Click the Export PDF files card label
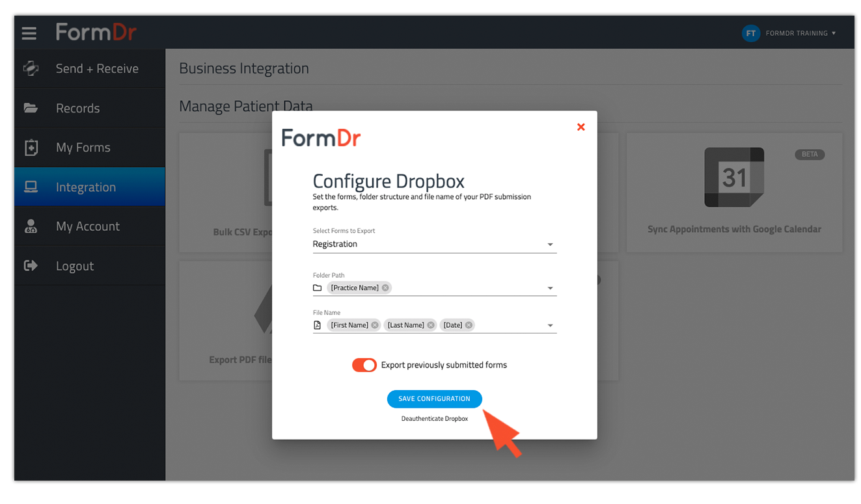861x504 pixels. pos(240,360)
